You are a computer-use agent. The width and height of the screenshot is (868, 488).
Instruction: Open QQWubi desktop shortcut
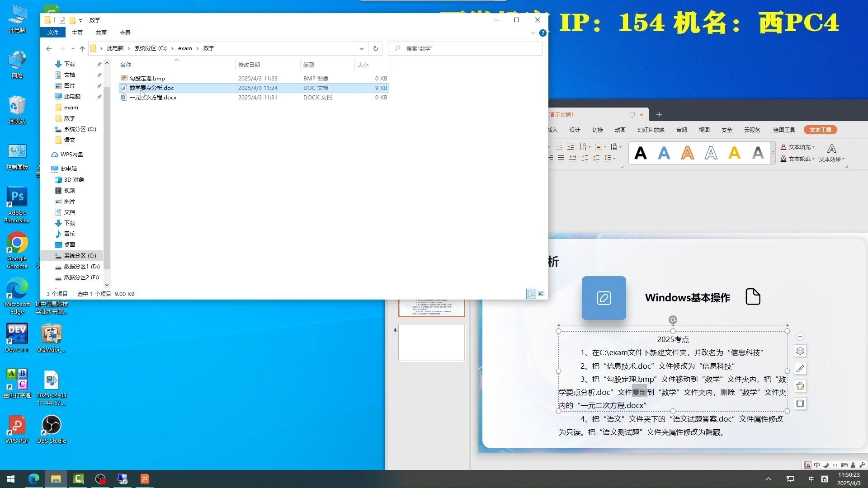[51, 338]
